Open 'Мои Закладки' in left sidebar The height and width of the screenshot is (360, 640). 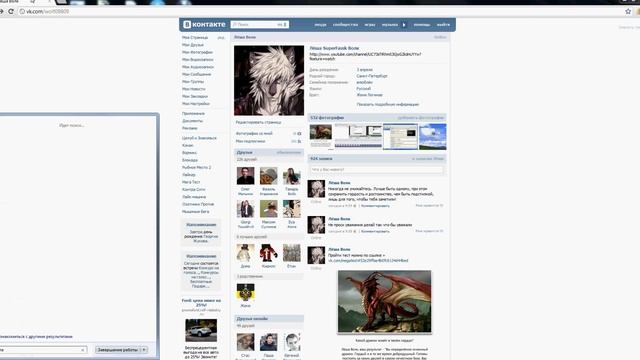click(x=195, y=96)
